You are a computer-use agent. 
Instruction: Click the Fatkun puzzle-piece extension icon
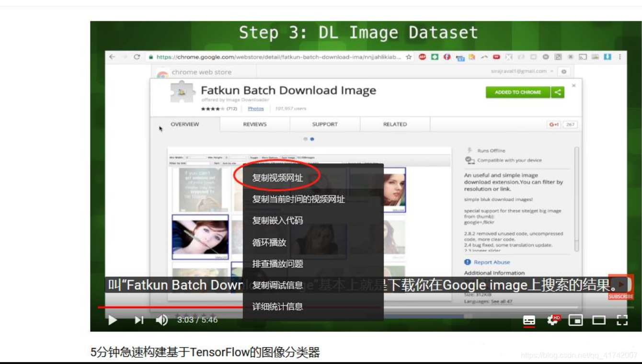183,92
